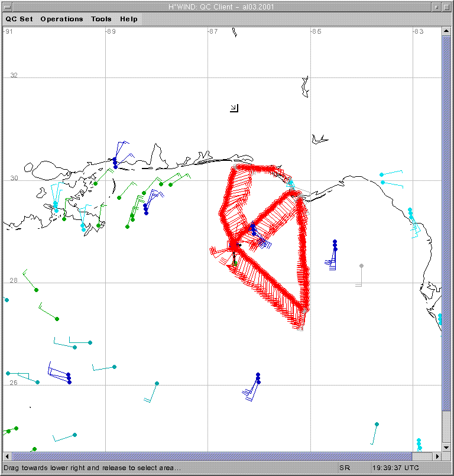Click the maximize button in title bar

447,7
